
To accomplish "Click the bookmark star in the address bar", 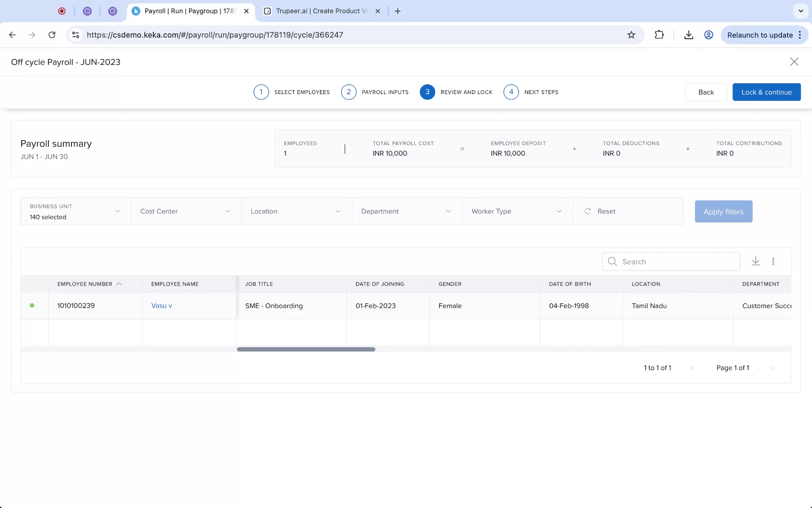I will pos(632,34).
